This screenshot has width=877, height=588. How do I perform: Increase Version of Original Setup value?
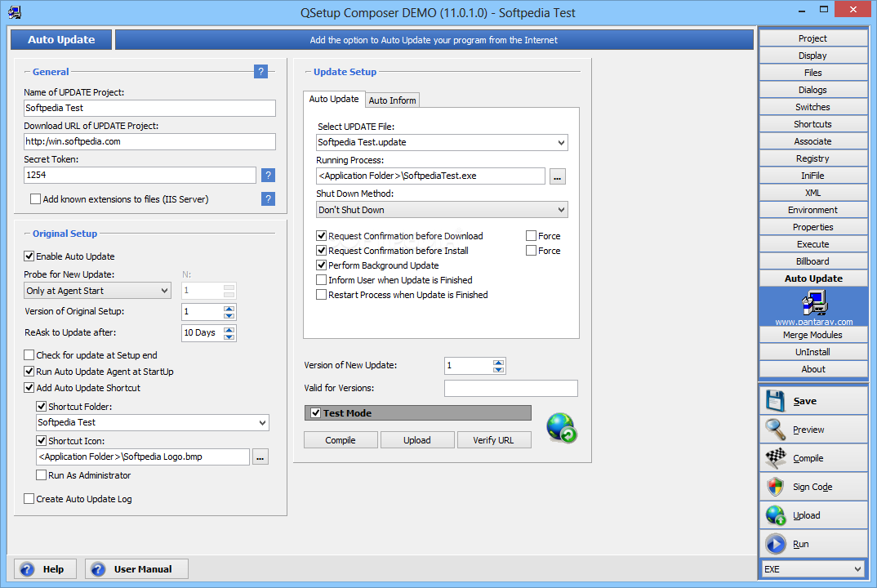point(229,309)
